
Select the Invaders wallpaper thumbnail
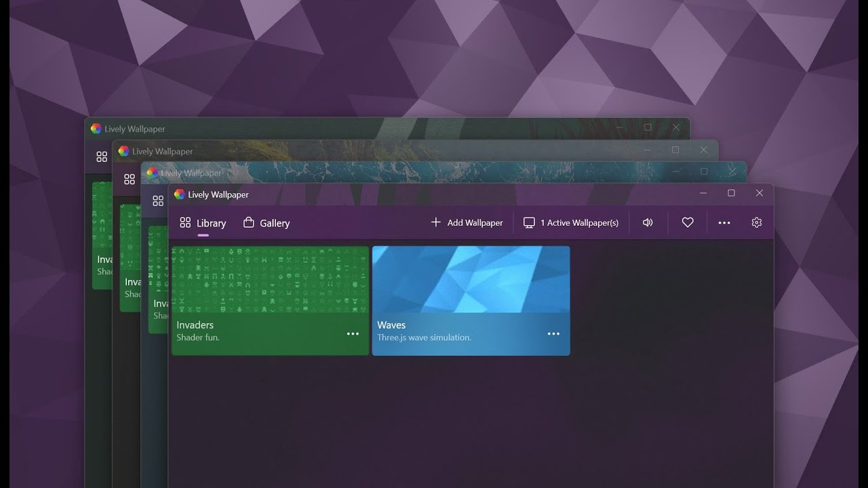pyautogui.click(x=270, y=279)
